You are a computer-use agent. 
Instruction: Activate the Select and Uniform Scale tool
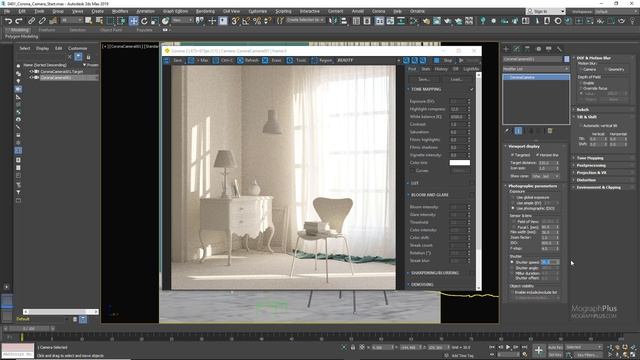click(x=155, y=21)
